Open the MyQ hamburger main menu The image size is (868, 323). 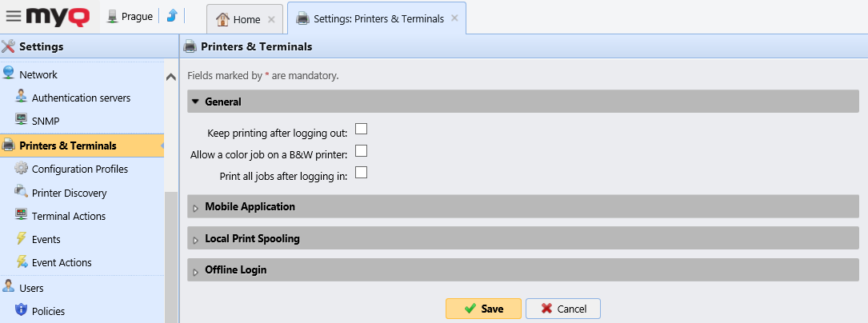[14, 16]
